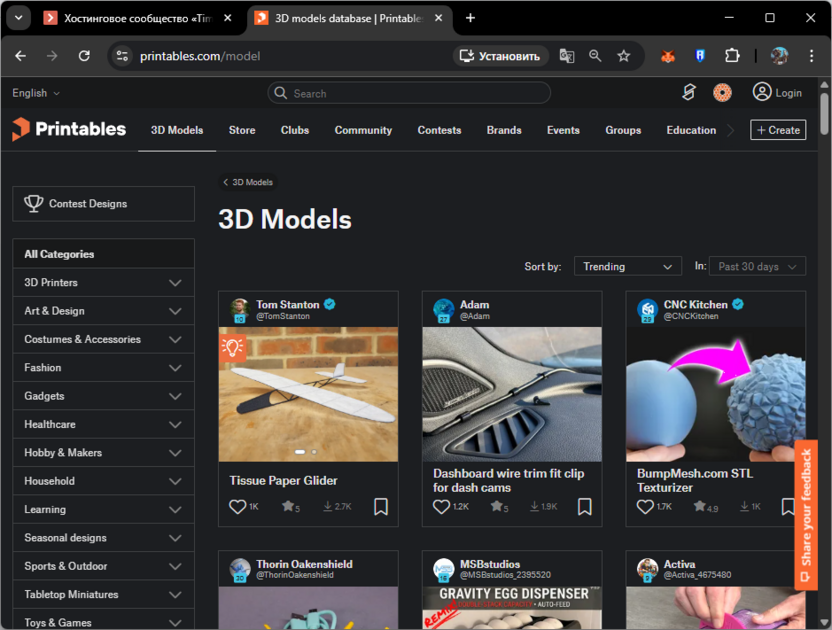
Task: Click the 3D Models breadcrumb link
Action: coord(248,182)
